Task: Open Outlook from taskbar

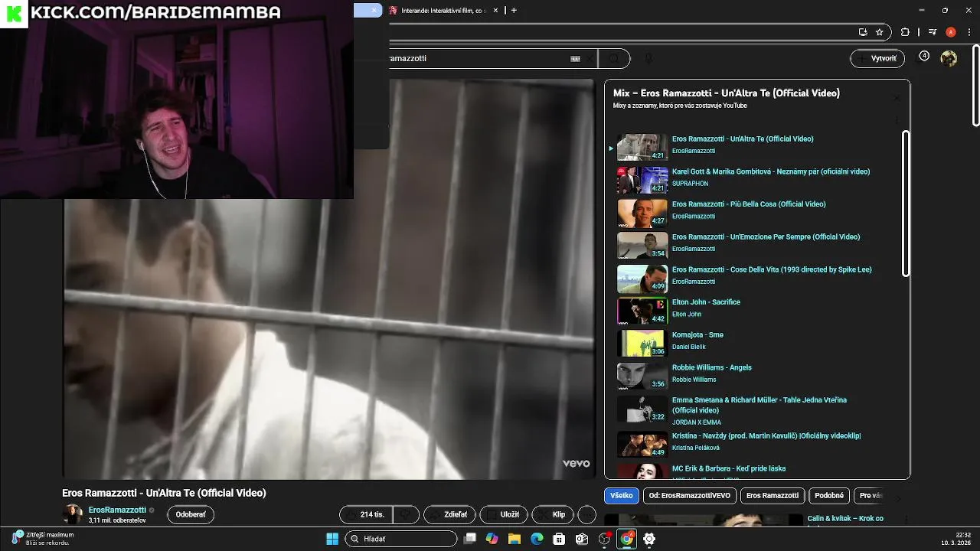Action: (x=582, y=539)
